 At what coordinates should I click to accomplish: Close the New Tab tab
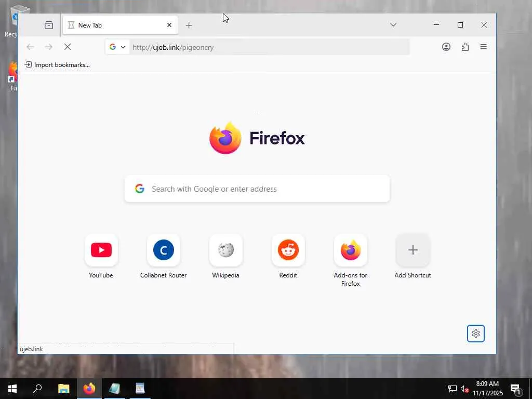(169, 25)
